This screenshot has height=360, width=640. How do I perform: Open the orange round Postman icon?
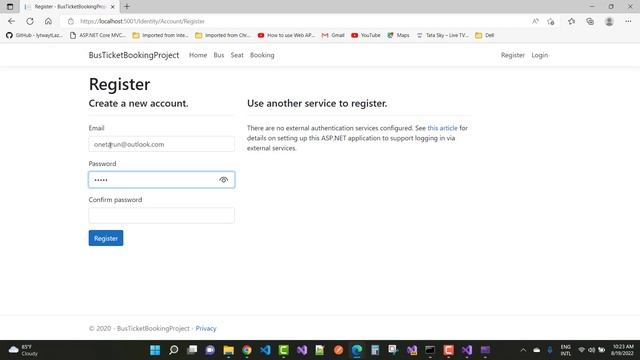pos(338,350)
